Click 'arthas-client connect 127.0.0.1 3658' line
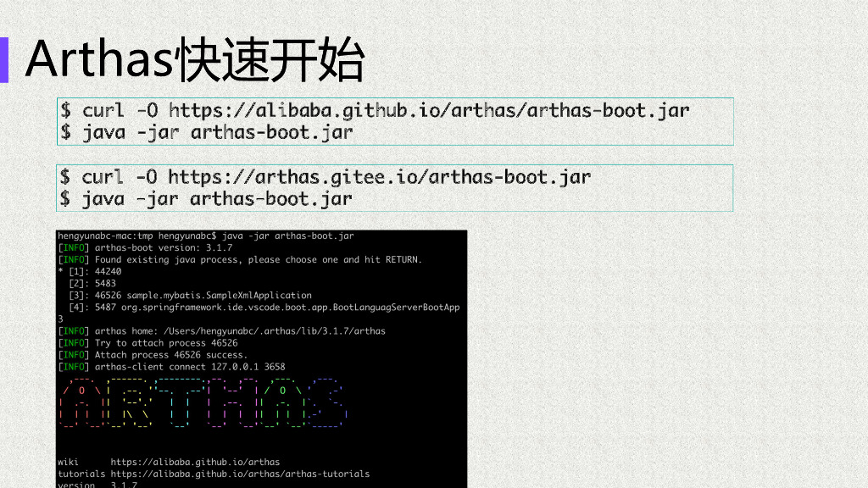The width and height of the screenshot is (868, 488). click(171, 367)
